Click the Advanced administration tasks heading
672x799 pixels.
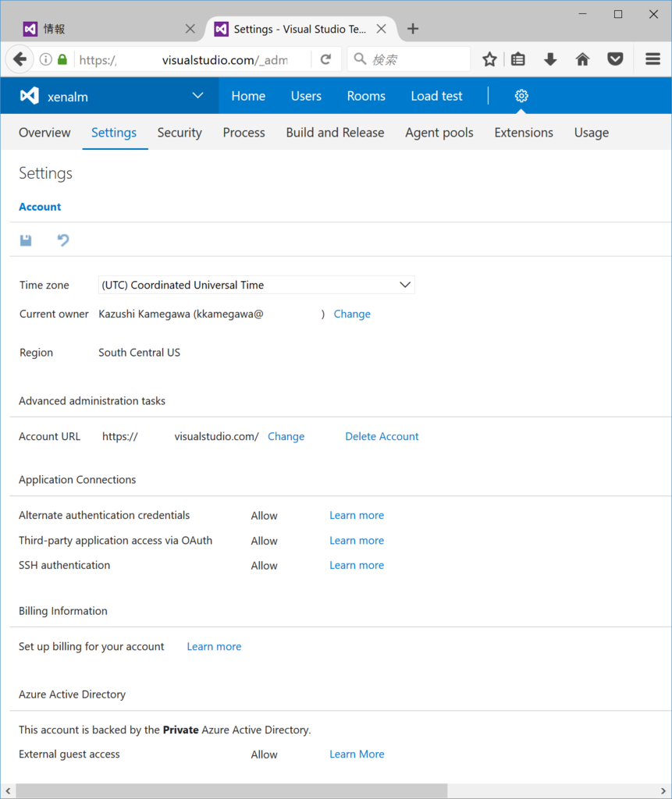click(92, 401)
